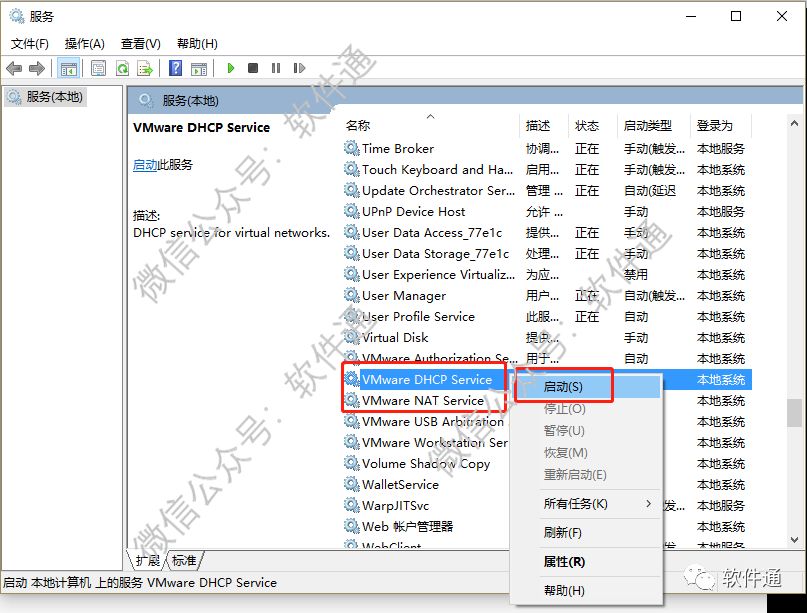Click the Restart Service toolbar button

click(x=299, y=68)
